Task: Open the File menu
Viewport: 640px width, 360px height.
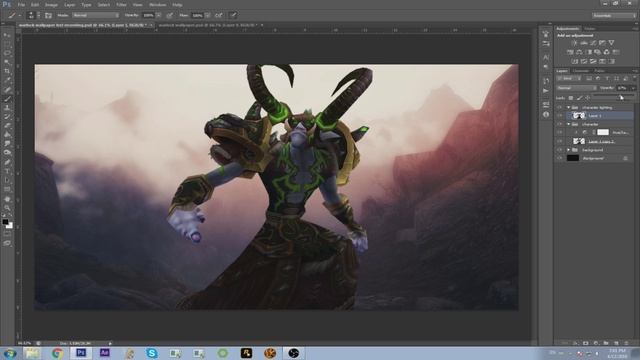Action: click(x=21, y=5)
